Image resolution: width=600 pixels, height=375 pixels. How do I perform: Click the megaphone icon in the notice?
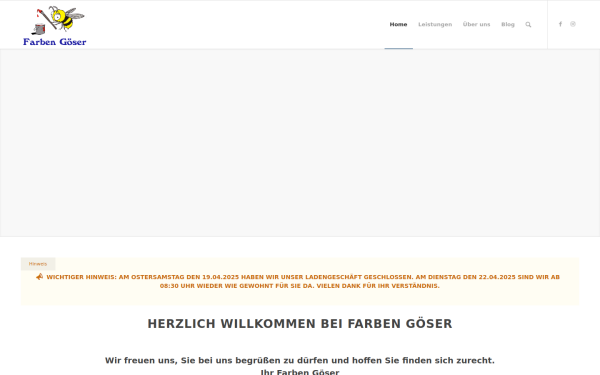[x=39, y=277]
